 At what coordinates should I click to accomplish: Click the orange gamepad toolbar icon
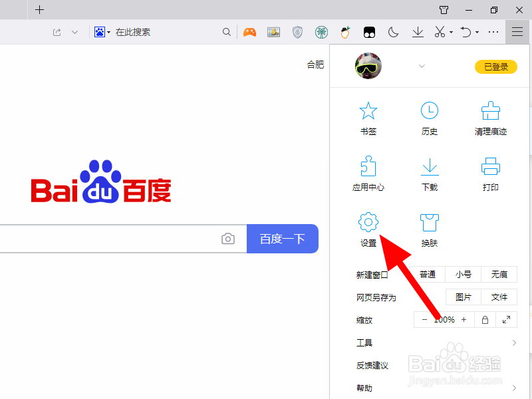[x=250, y=32]
